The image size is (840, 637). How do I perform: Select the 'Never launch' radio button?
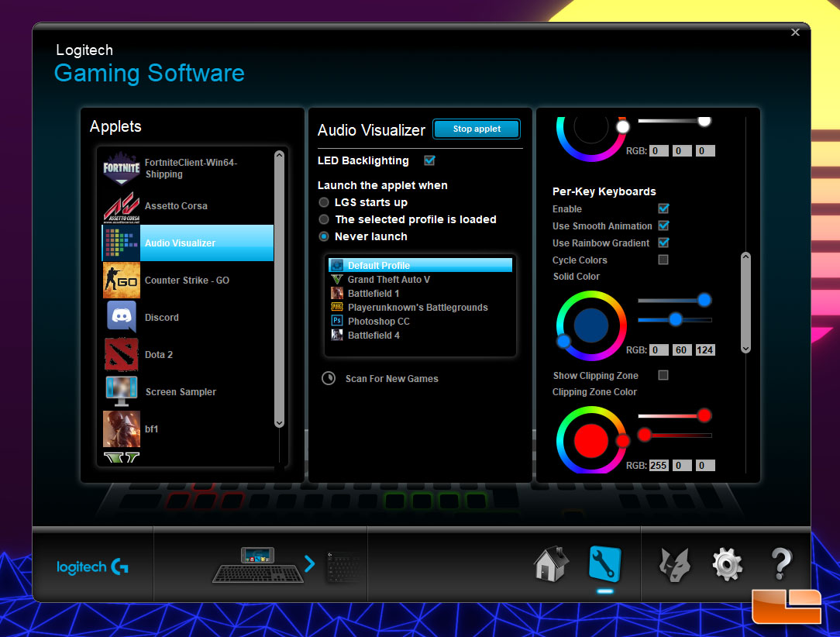[324, 236]
